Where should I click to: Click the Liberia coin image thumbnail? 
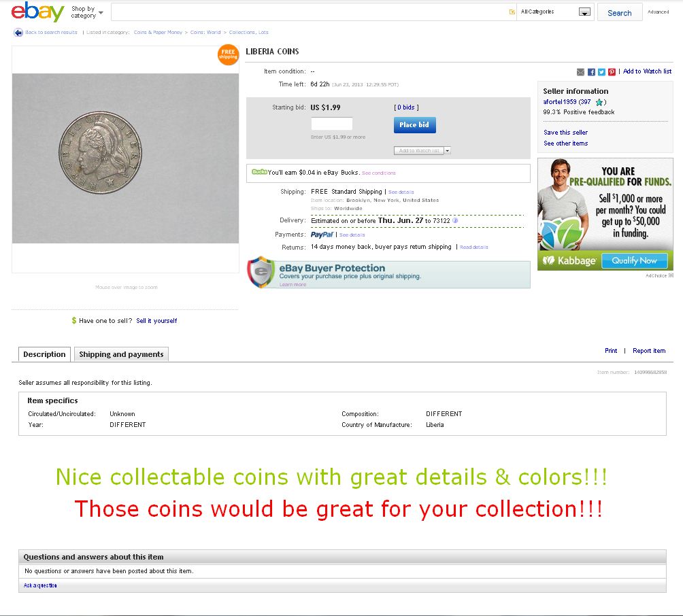coord(125,158)
